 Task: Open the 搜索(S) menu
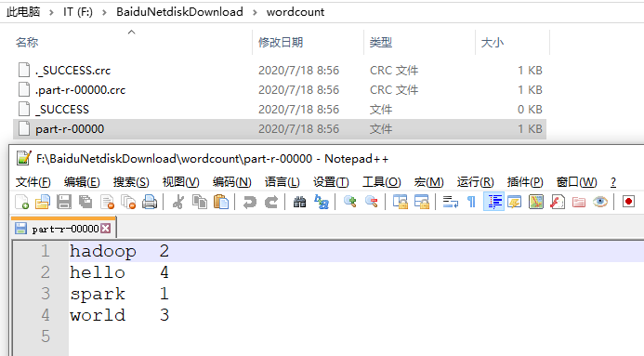pos(131,182)
